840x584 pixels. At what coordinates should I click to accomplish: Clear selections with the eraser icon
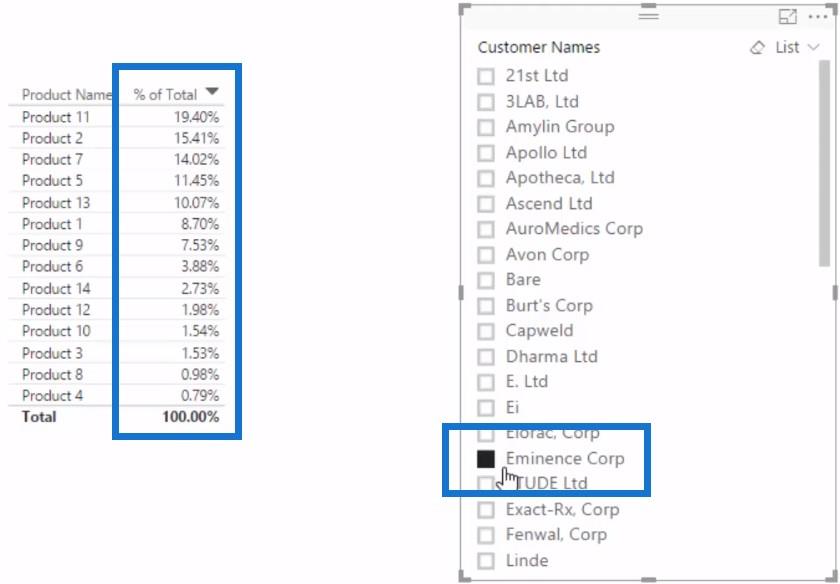tap(757, 48)
